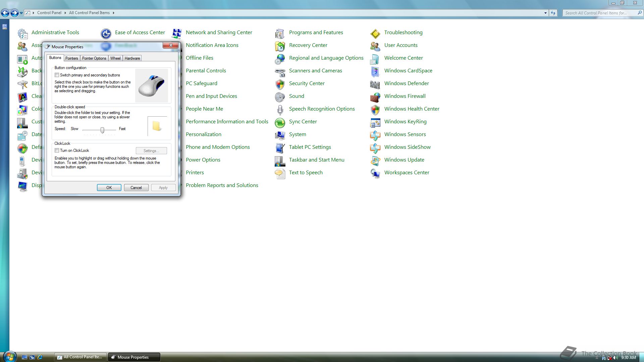Check the Turn on ClickLock box

[x=57, y=150]
